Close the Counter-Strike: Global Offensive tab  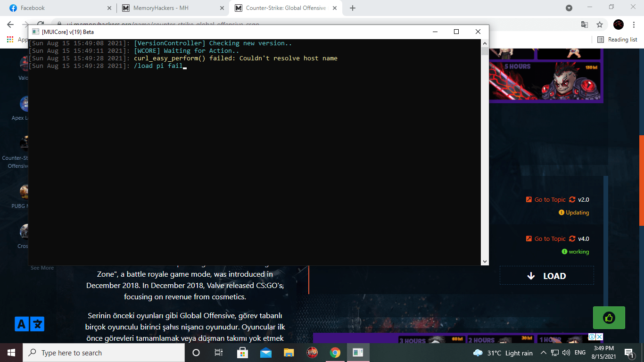[x=336, y=8]
